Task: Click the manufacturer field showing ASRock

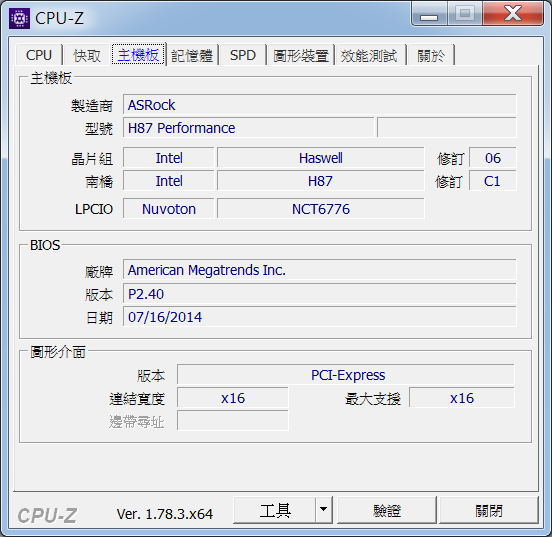Action: click(320, 105)
